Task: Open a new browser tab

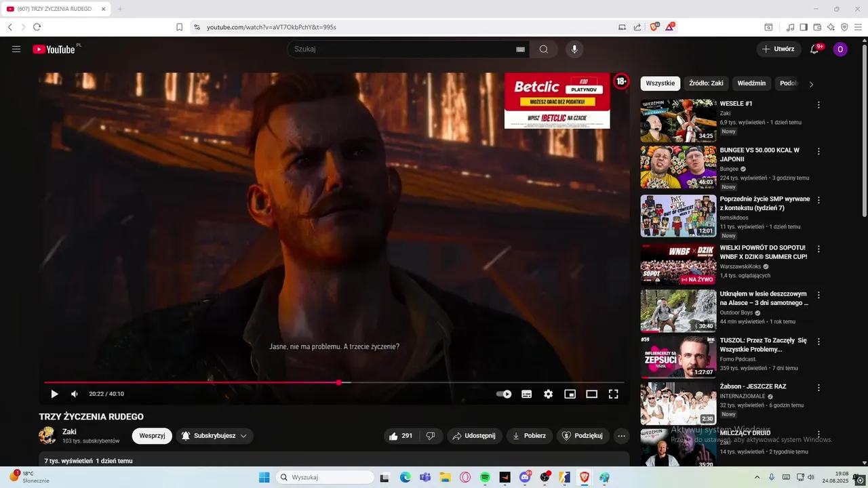Action: (120, 9)
